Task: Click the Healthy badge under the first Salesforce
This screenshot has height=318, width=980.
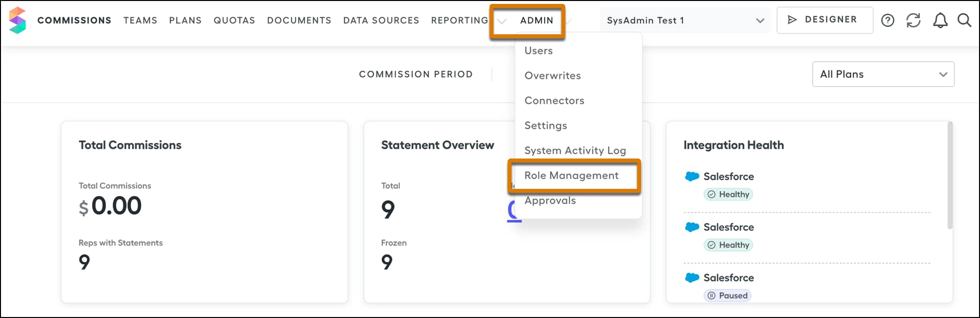Action: [x=728, y=194]
